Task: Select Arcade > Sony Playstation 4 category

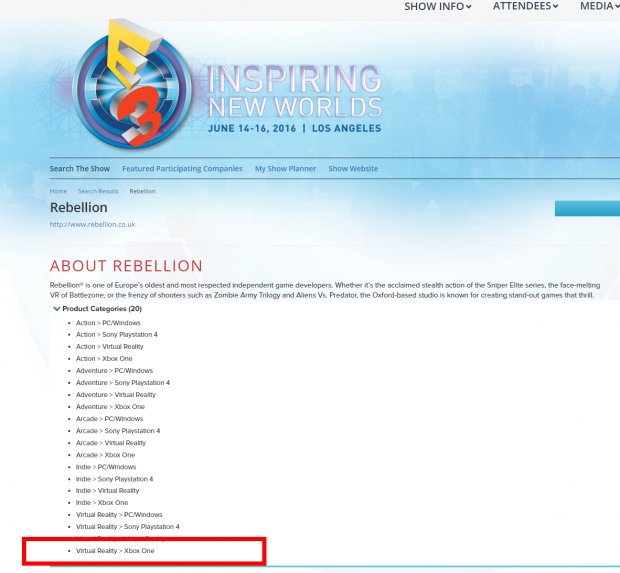Action: pos(118,431)
